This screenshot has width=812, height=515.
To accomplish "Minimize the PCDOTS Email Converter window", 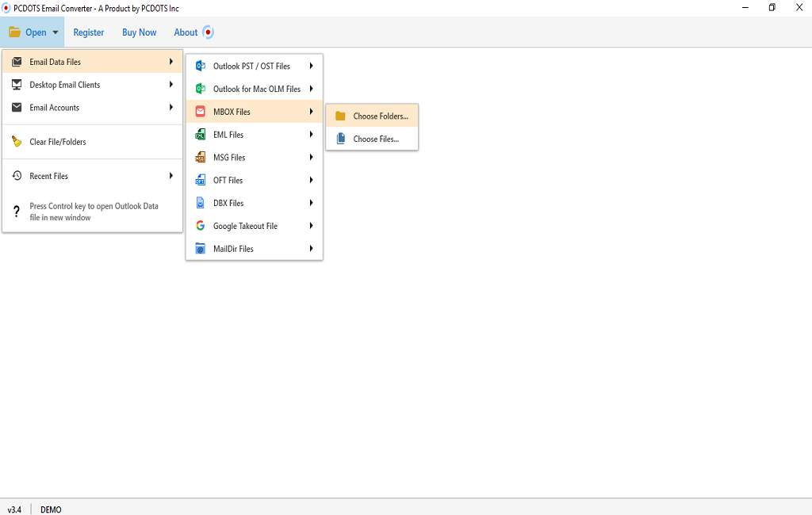I will pyautogui.click(x=745, y=8).
